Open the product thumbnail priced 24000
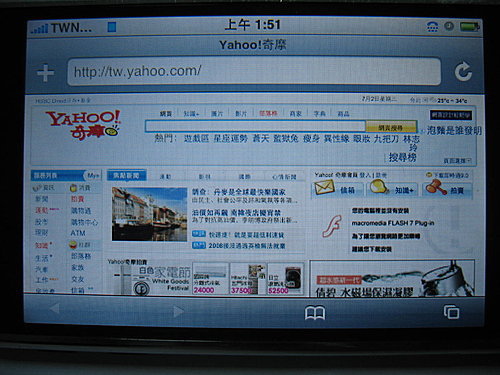This screenshot has width=500, height=375. tap(210, 279)
